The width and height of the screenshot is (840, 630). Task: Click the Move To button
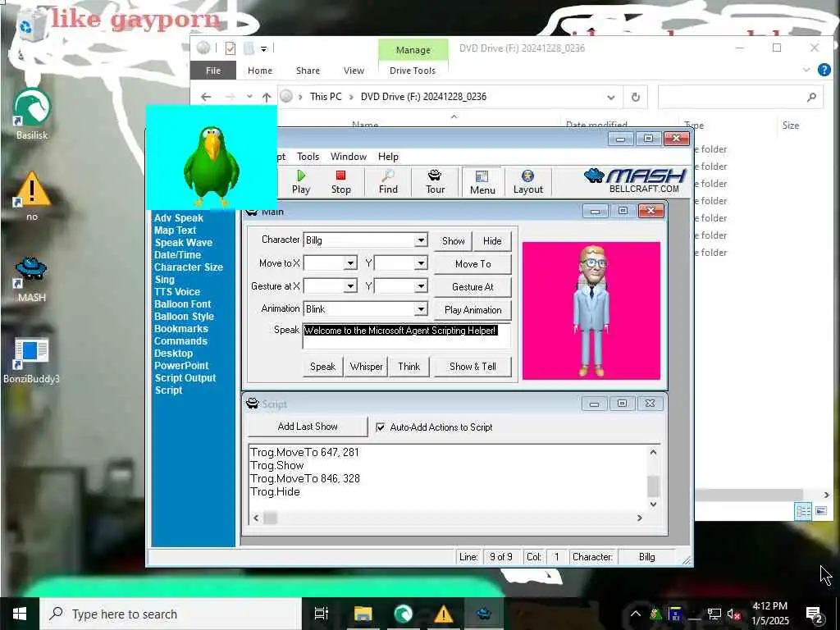click(x=472, y=264)
